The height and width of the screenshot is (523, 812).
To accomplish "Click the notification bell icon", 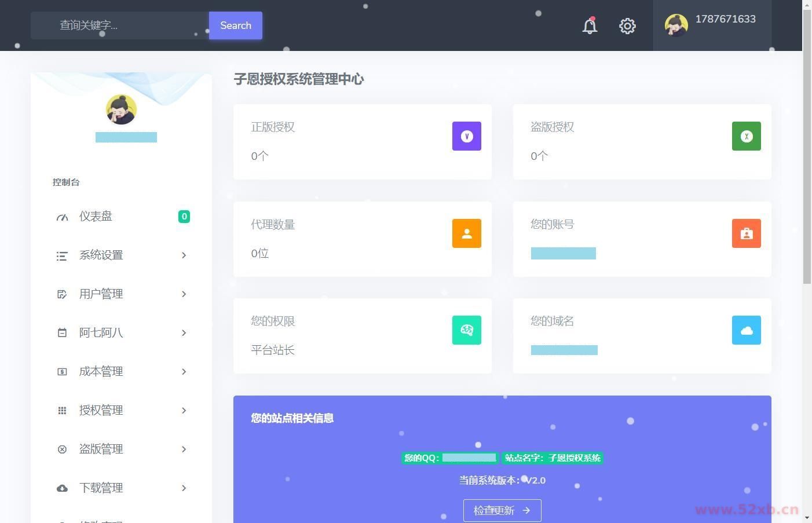I will click(590, 26).
